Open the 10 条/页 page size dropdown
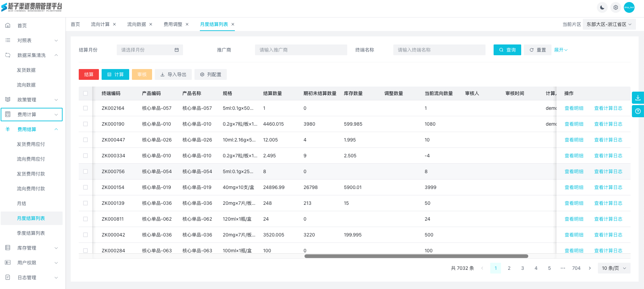 coord(614,268)
